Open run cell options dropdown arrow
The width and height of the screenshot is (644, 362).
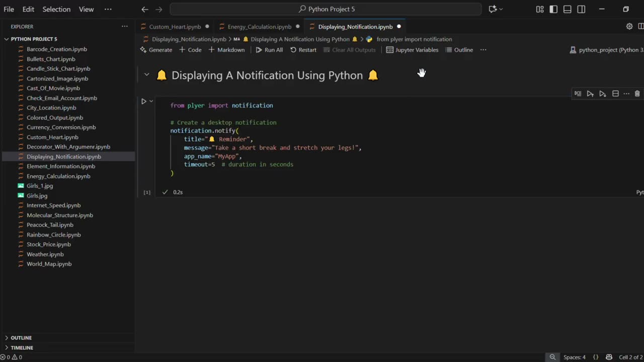tap(151, 101)
